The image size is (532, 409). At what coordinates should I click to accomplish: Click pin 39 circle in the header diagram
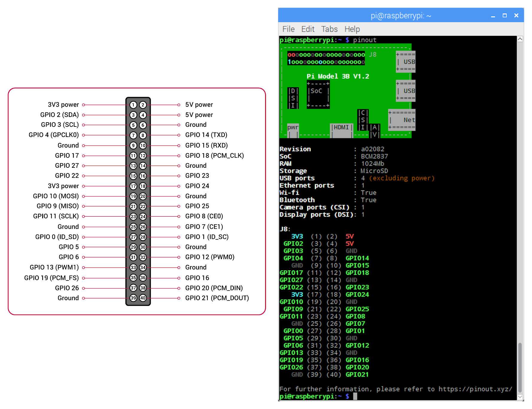point(133,298)
